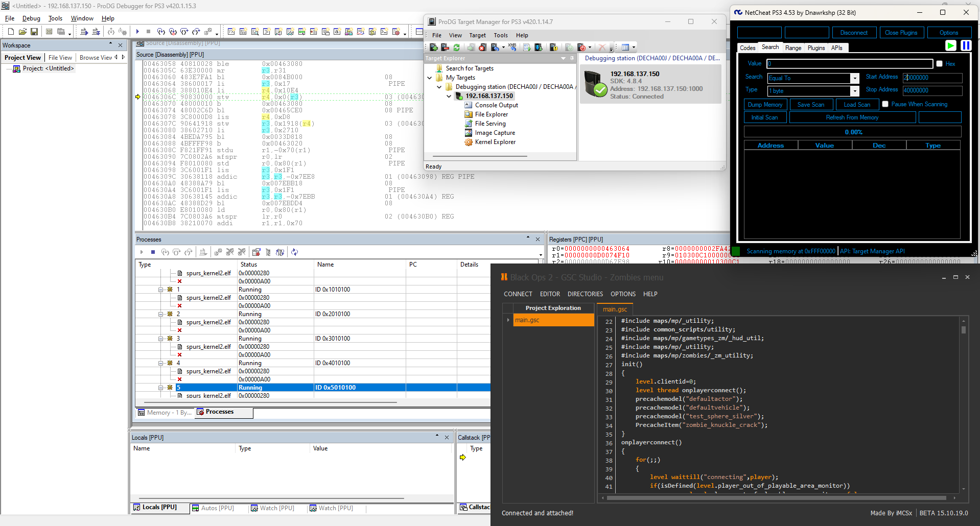Click the view layout grid icon in Target Manager
The image size is (980, 526).
click(625, 47)
